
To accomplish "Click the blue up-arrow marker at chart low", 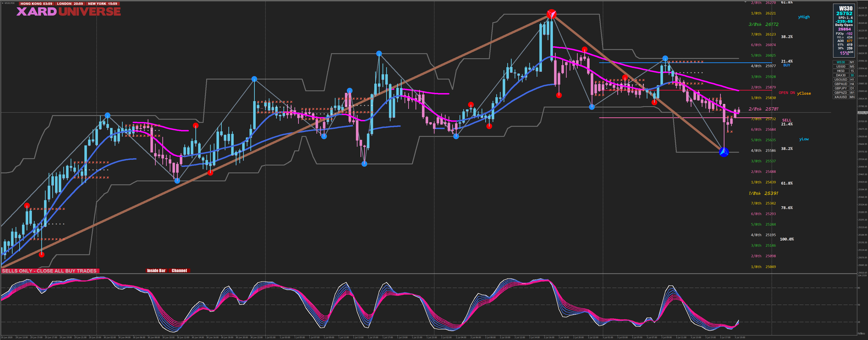I will coord(724,152).
